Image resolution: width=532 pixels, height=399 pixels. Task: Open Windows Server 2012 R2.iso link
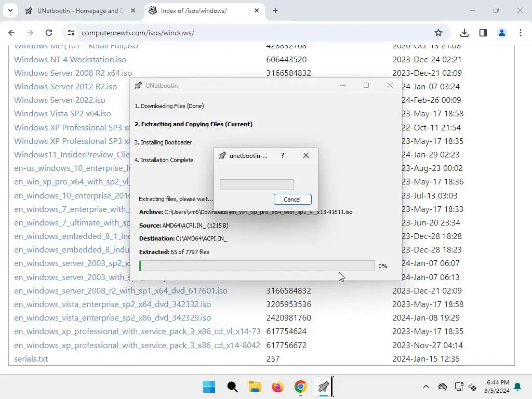tap(65, 87)
